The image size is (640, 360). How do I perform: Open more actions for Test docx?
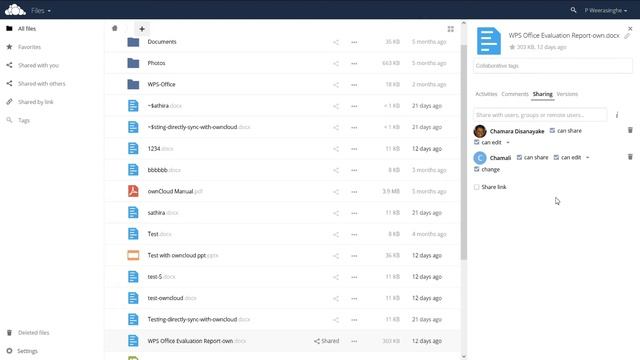coord(354,234)
